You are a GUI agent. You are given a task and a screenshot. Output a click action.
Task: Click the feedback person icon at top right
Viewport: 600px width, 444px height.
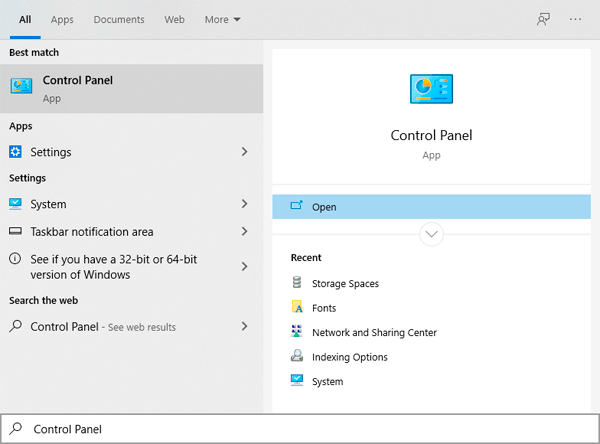[543, 19]
